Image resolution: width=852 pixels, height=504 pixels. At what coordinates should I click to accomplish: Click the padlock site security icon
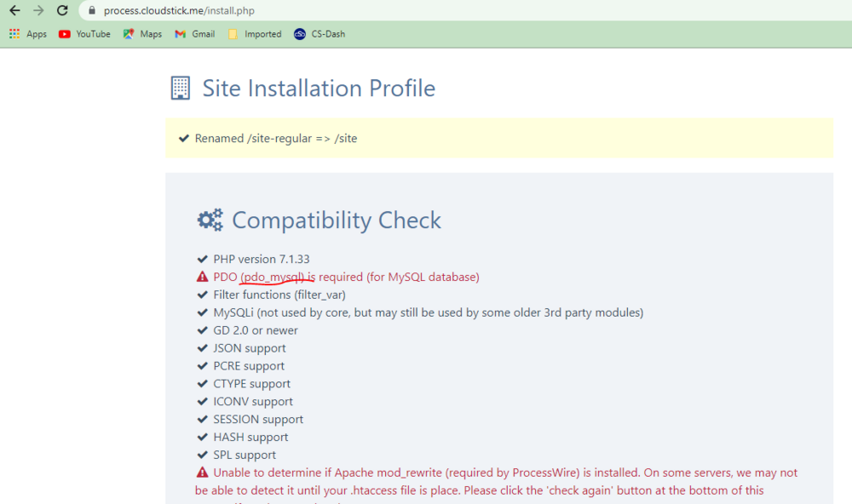pyautogui.click(x=92, y=11)
